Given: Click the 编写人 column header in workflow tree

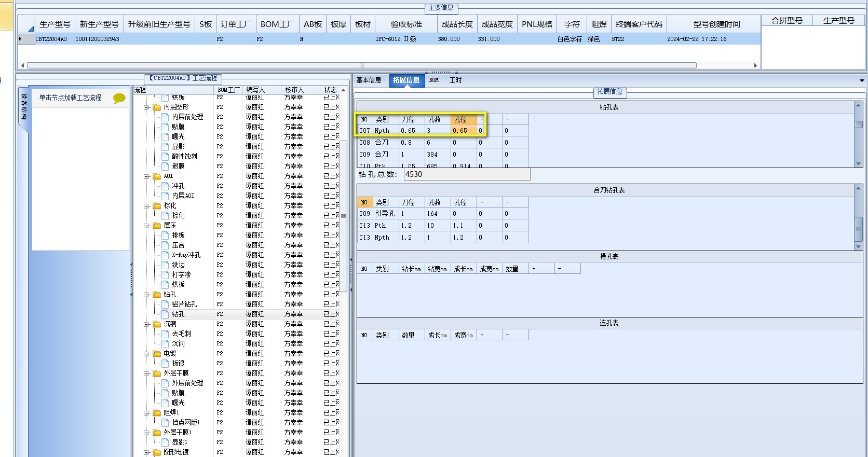Looking at the screenshot, I should coord(262,90).
